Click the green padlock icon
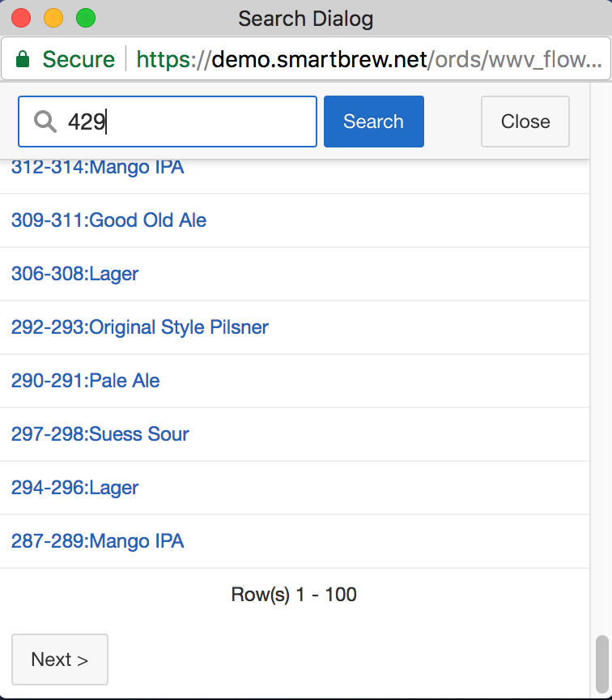Screen dimensions: 612x700 [x=23, y=60]
